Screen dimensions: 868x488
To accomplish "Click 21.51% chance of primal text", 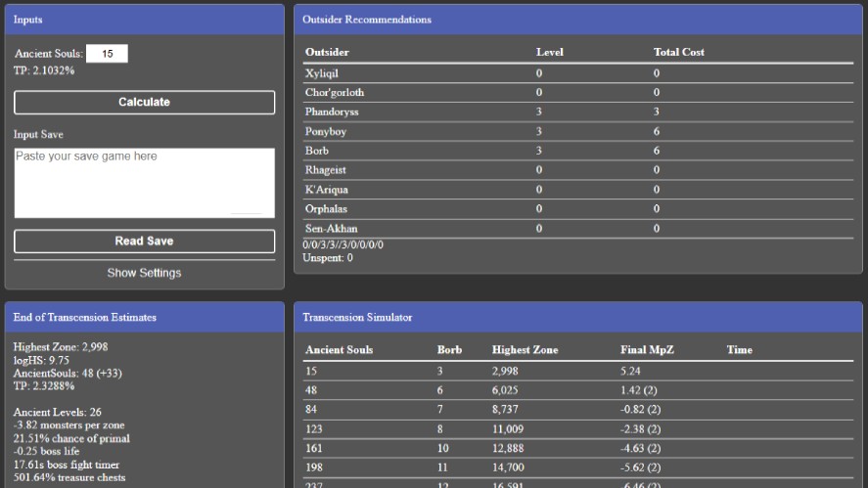I will [x=71, y=438].
